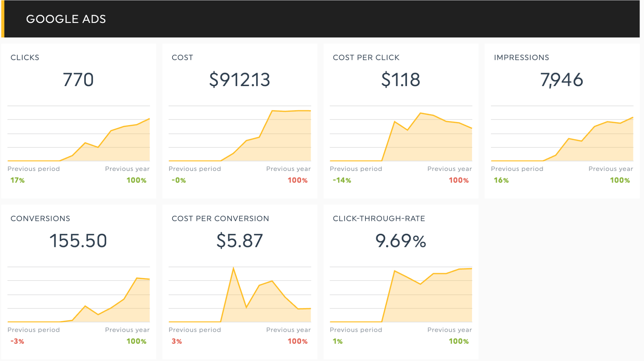Viewport: 644px width, 361px height.
Task: Click 17% previous period in Clicks card
Action: [x=18, y=180]
